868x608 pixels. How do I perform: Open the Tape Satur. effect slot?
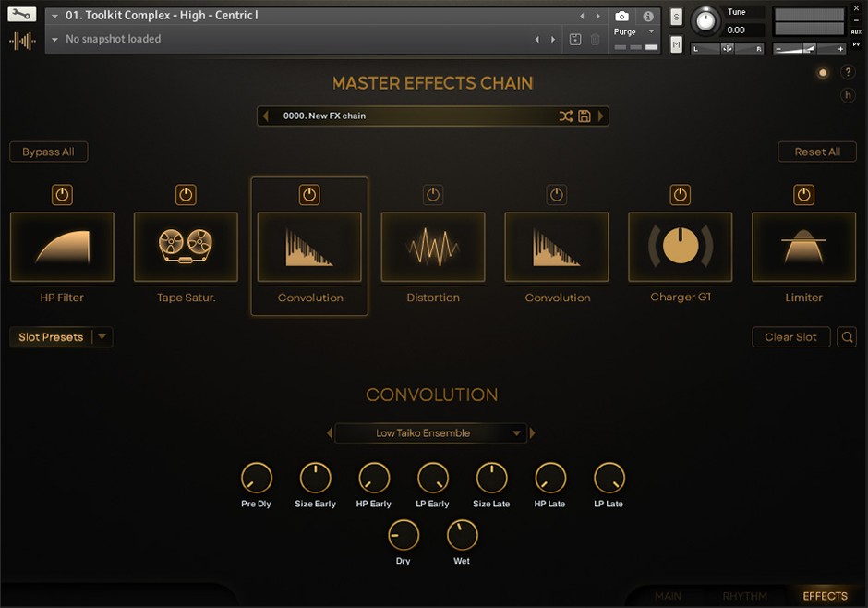185,247
